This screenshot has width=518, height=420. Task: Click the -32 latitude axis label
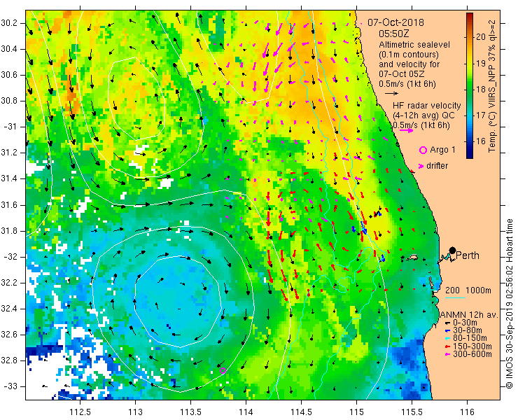pyautogui.click(x=11, y=257)
